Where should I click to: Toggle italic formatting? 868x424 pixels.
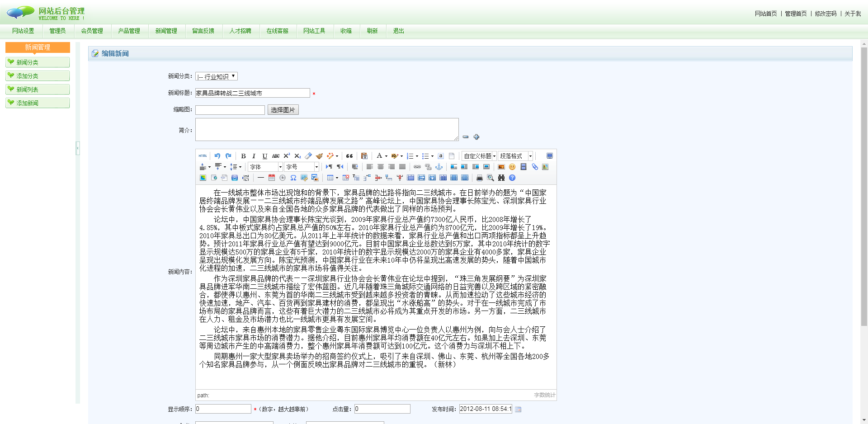pos(254,156)
